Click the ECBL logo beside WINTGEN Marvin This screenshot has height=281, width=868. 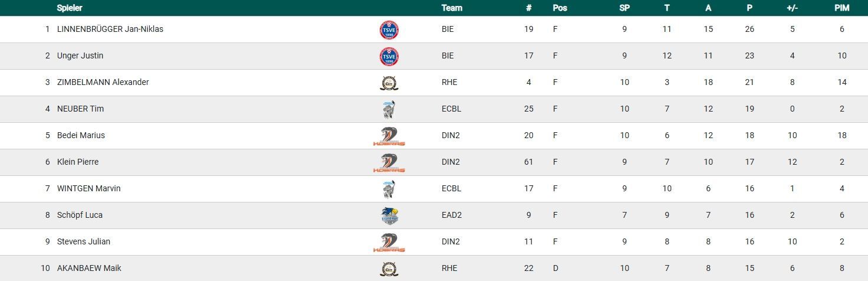(x=389, y=189)
